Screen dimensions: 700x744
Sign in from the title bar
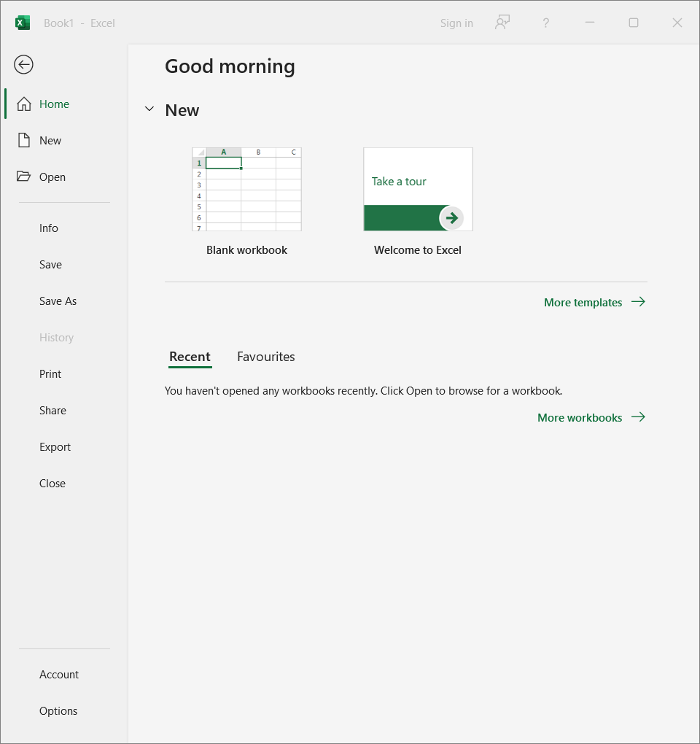[456, 23]
